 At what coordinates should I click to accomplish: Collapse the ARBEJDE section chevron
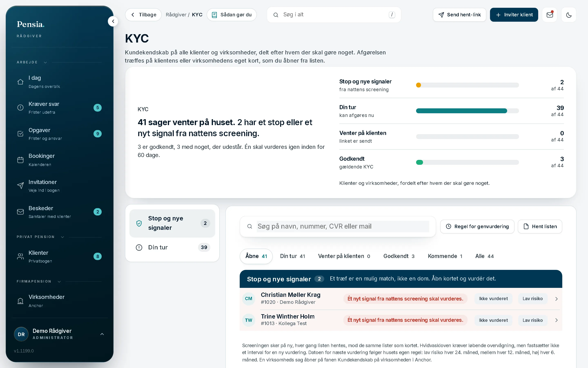point(45,62)
